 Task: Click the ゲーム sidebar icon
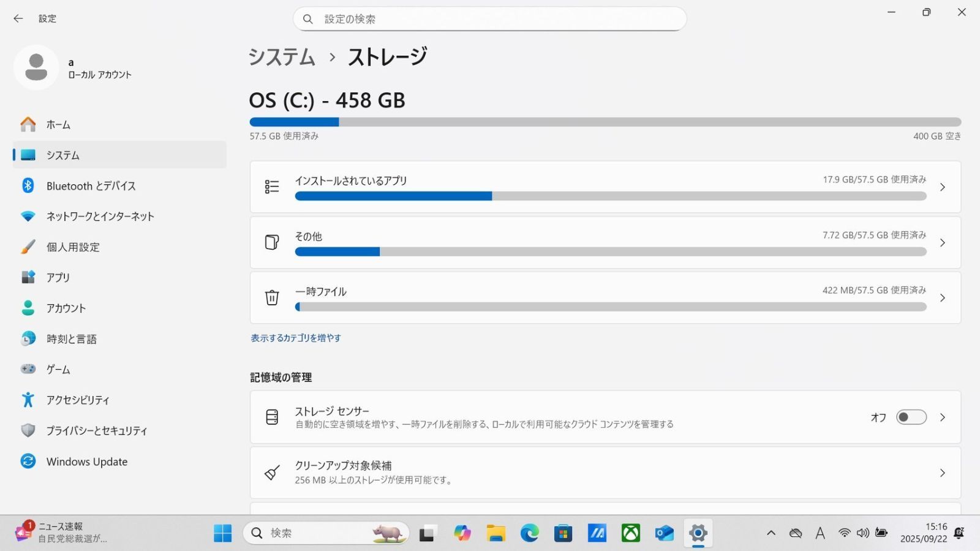28,369
